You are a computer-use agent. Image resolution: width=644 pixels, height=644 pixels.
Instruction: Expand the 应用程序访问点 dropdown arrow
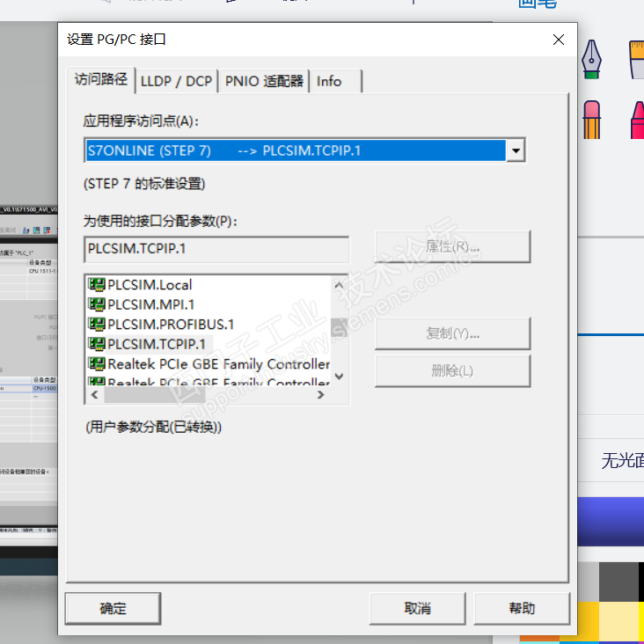[516, 150]
